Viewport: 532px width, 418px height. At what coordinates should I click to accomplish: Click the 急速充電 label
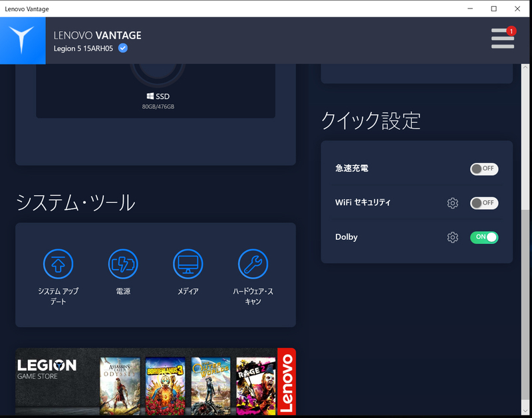(x=352, y=168)
